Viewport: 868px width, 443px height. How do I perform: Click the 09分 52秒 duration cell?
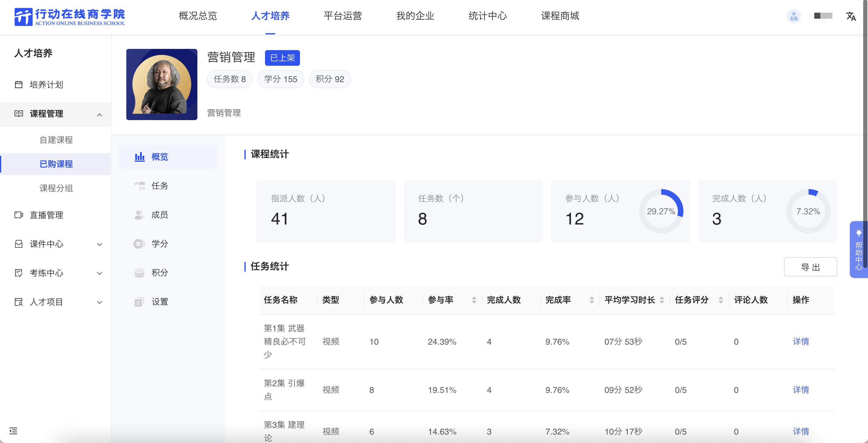click(x=623, y=390)
